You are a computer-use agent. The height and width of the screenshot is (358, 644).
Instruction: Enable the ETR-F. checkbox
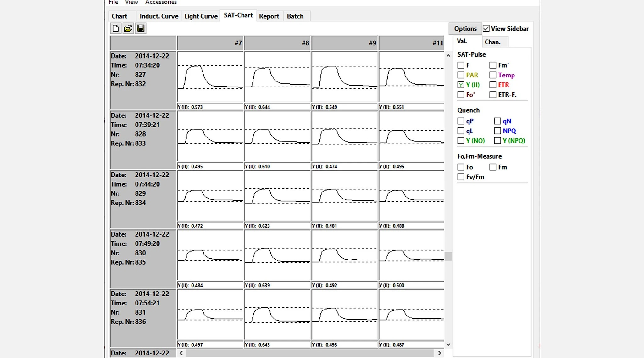coord(493,94)
